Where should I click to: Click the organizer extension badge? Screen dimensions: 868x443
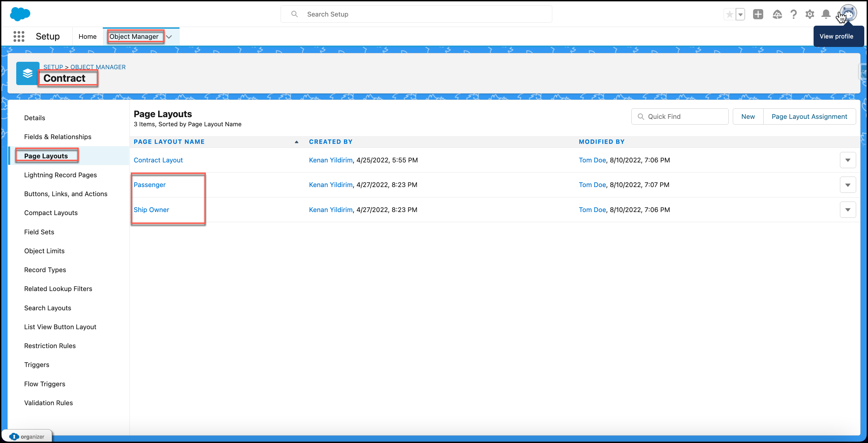coord(27,436)
